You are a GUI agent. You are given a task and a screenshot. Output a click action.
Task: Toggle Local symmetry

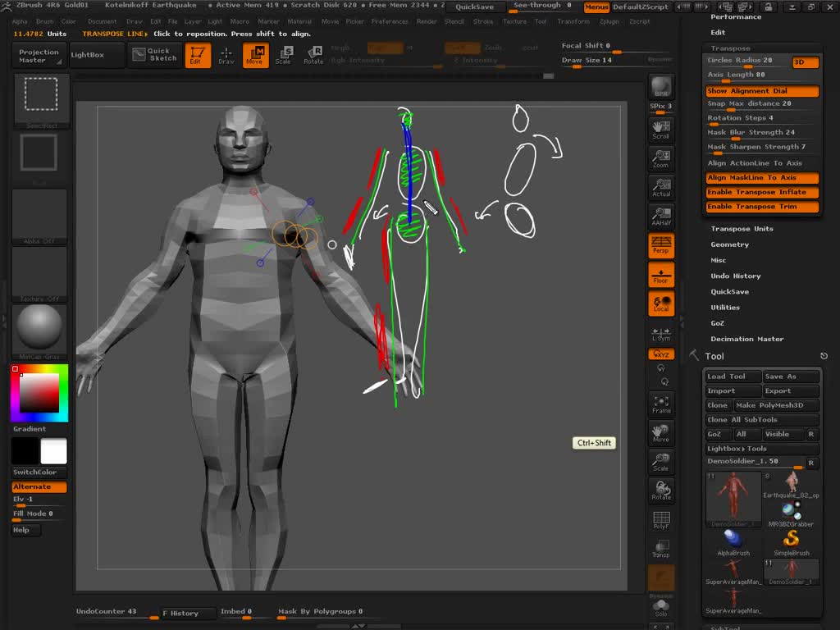(661, 304)
